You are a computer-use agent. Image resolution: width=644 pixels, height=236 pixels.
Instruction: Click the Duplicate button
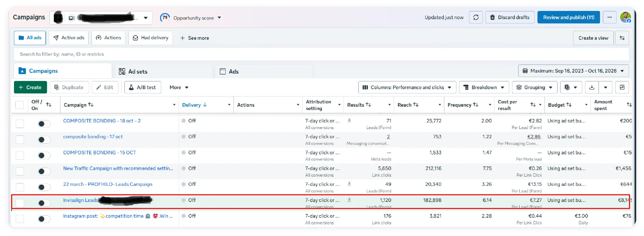pos(69,87)
